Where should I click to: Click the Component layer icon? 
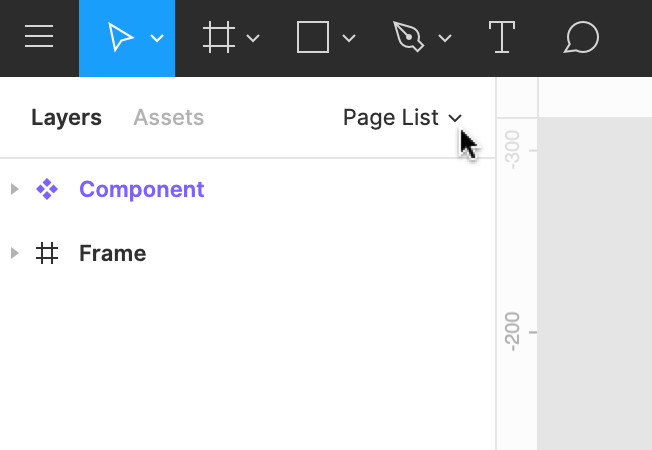[47, 189]
